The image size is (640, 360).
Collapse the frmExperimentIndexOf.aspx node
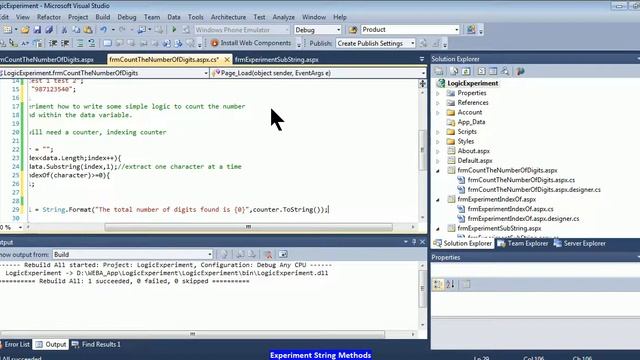438,200
